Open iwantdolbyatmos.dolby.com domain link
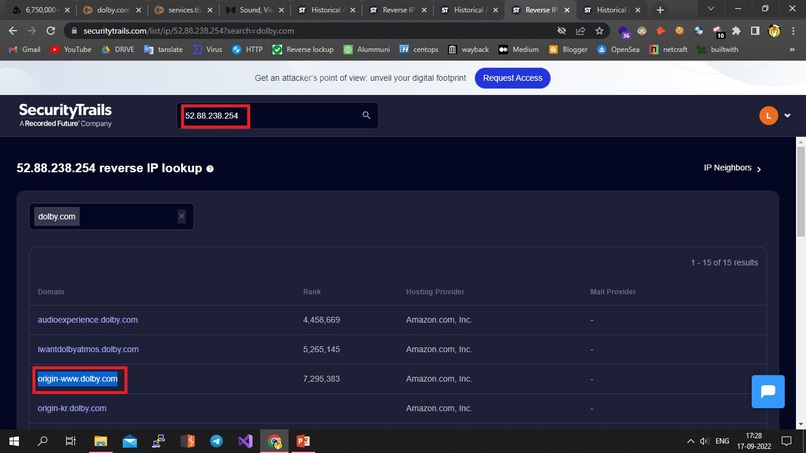This screenshot has width=806, height=453. (x=88, y=349)
